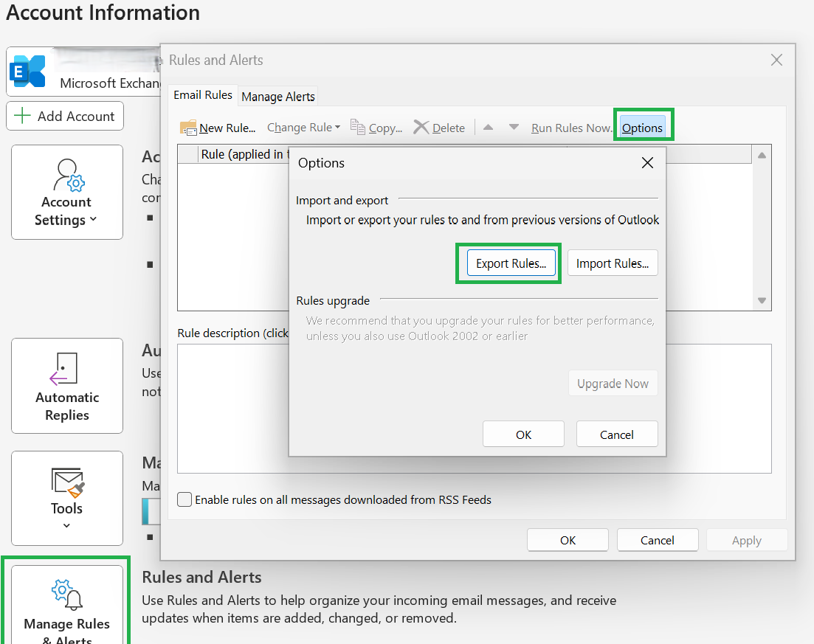The image size is (814, 644).
Task: Click the Delete X icon
Action: [x=421, y=127]
